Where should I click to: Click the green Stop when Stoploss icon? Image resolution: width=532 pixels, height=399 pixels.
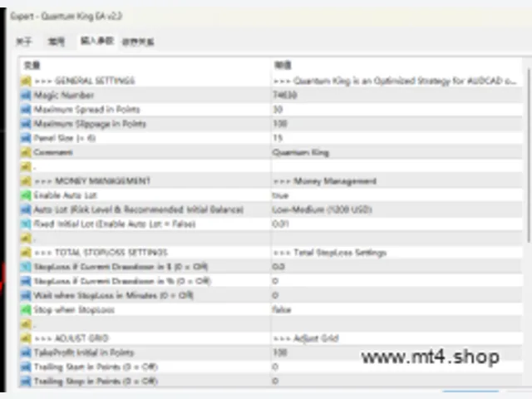coord(26,309)
